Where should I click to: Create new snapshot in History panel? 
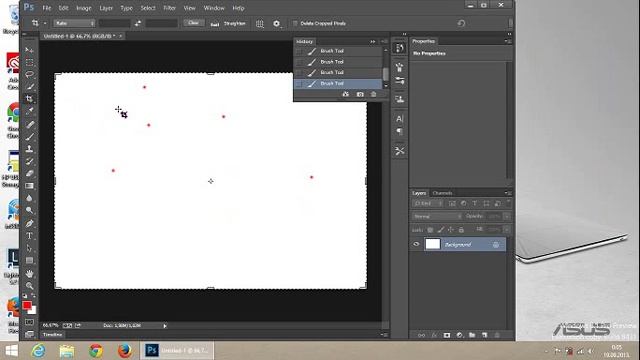click(360, 94)
